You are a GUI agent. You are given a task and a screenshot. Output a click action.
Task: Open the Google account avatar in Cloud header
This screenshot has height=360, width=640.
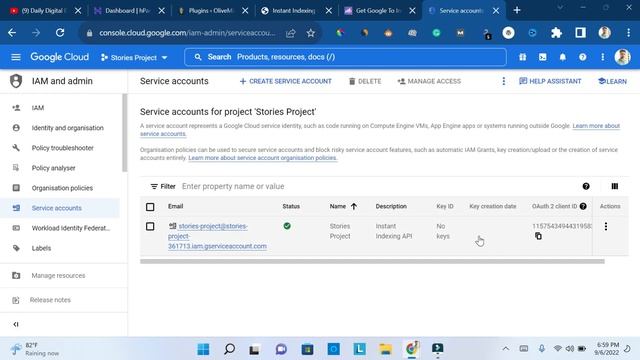pyautogui.click(x=622, y=57)
